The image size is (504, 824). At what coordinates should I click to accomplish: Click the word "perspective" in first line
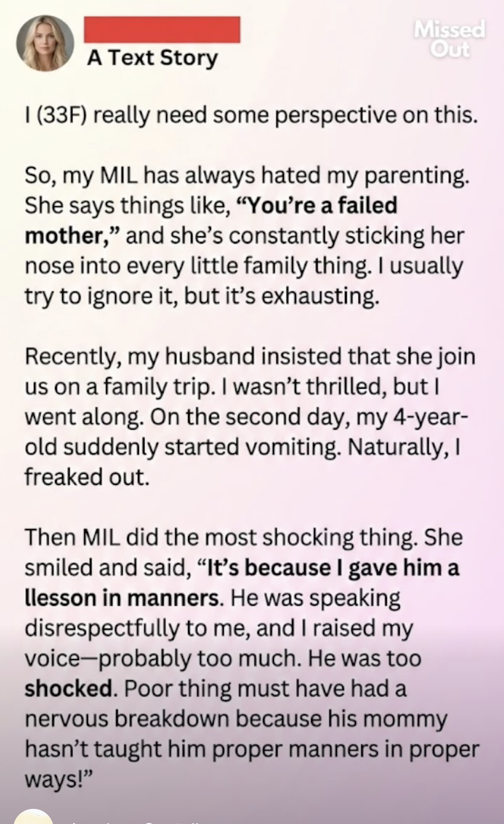coord(336,116)
